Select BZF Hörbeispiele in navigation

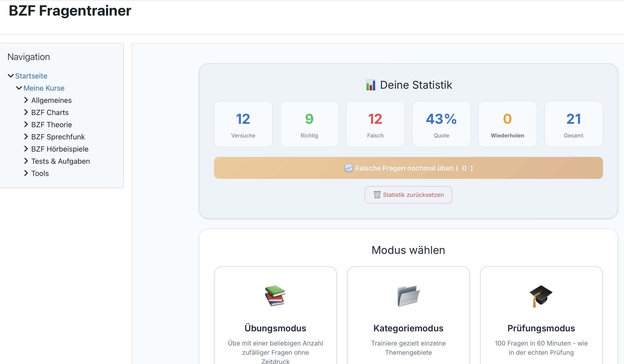(x=60, y=149)
